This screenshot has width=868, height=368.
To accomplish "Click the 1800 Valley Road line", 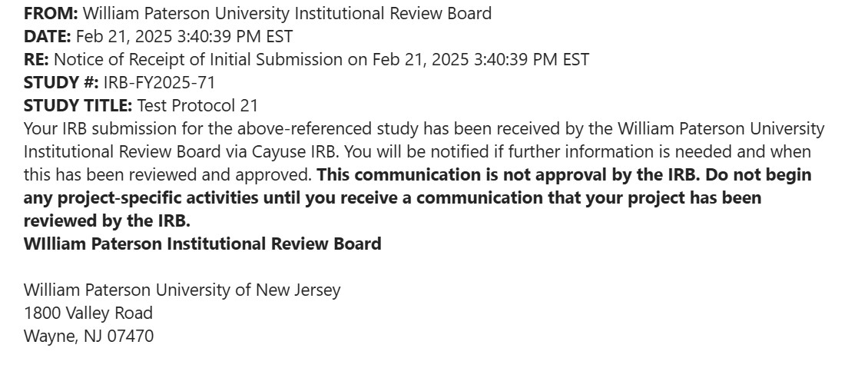I will pyautogui.click(x=88, y=313).
